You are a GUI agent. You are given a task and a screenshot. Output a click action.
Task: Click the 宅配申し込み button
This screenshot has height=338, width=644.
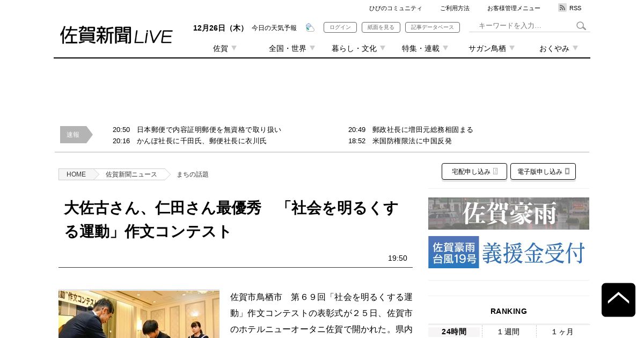[x=474, y=172]
